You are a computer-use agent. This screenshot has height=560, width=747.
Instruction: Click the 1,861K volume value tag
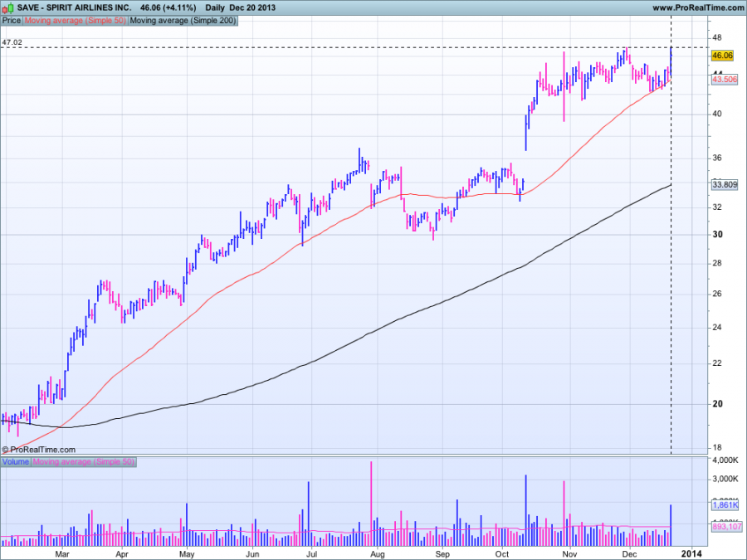(725, 504)
